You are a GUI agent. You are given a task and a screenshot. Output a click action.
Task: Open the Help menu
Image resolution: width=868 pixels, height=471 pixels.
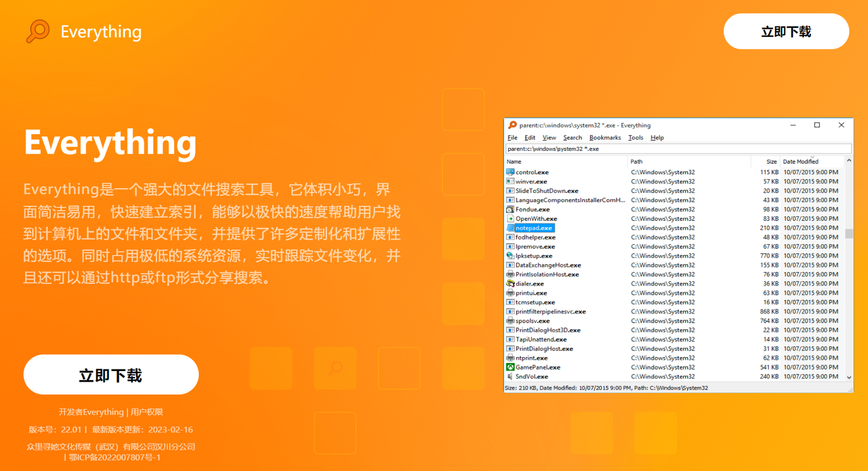pyautogui.click(x=657, y=138)
